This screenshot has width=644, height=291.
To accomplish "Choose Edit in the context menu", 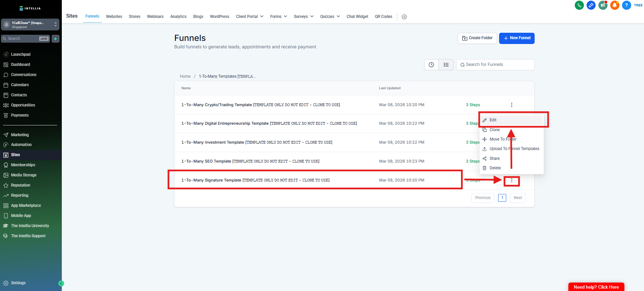I will [x=512, y=120].
